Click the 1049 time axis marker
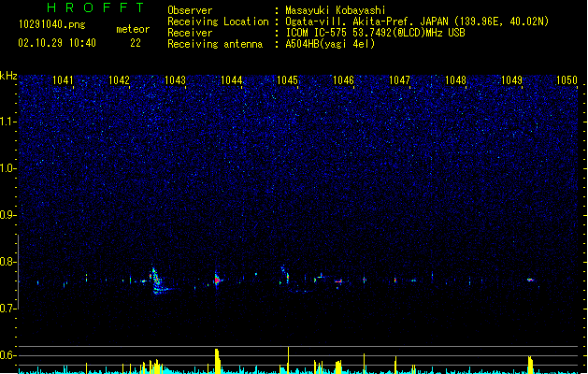Image resolution: width=588 pixels, height=374 pixels. click(x=512, y=79)
